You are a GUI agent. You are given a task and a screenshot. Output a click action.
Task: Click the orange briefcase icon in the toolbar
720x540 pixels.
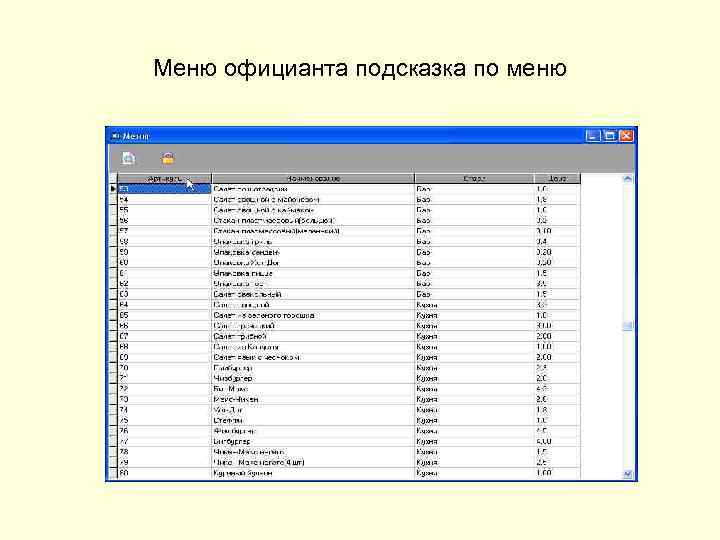[168, 158]
